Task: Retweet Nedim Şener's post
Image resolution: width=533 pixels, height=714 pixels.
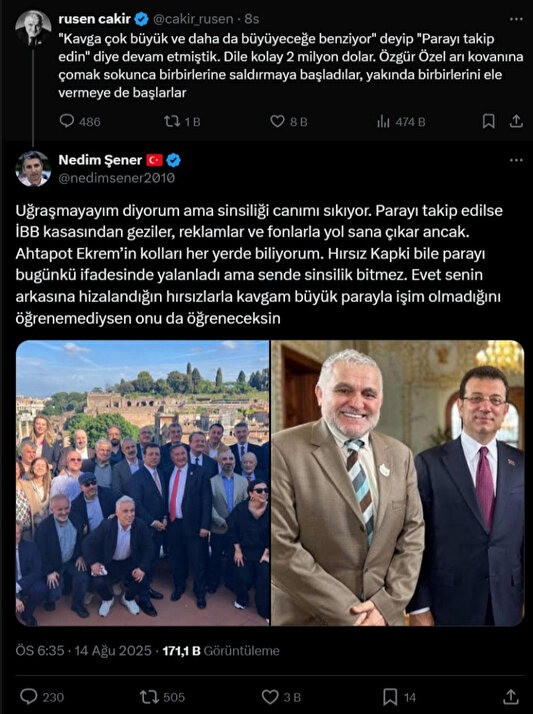Action: click(149, 697)
